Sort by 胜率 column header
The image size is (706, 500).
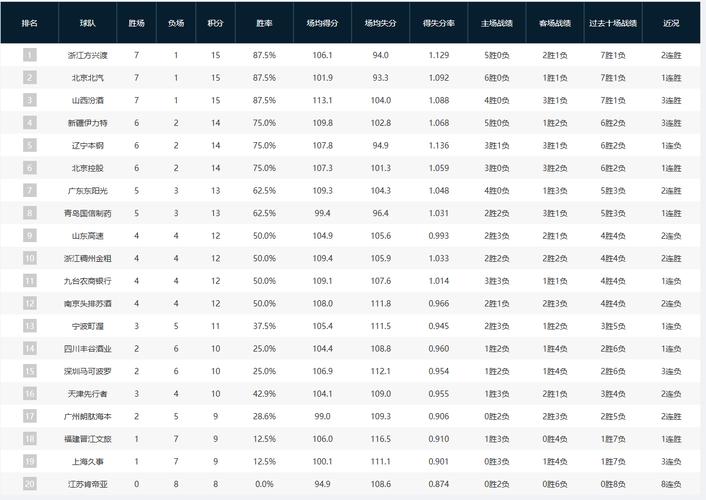[x=264, y=23]
